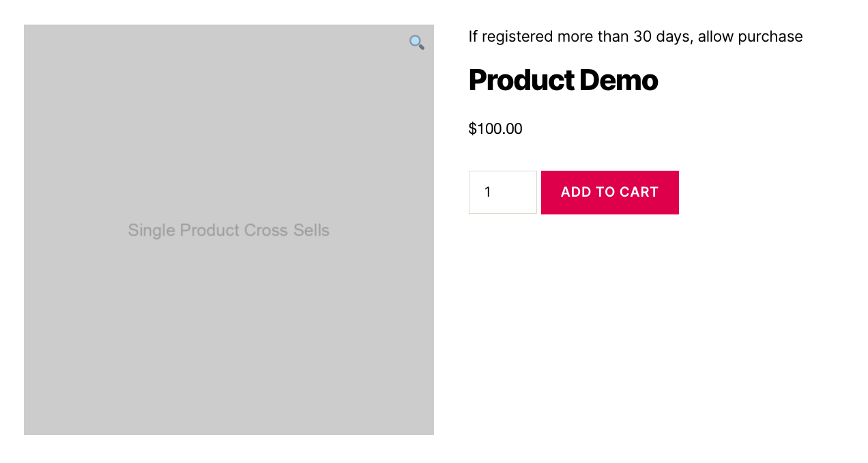This screenshot has height=463, width=868.
Task: Click the Product Demo title heading
Action: pos(563,80)
